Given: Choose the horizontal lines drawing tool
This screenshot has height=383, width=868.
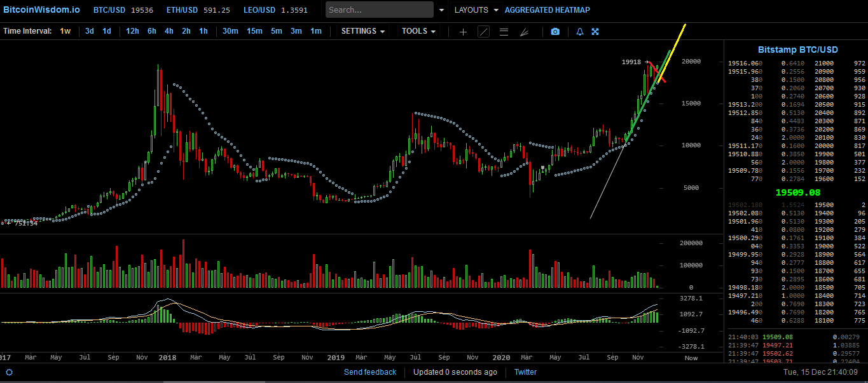Looking at the screenshot, I should [504, 31].
